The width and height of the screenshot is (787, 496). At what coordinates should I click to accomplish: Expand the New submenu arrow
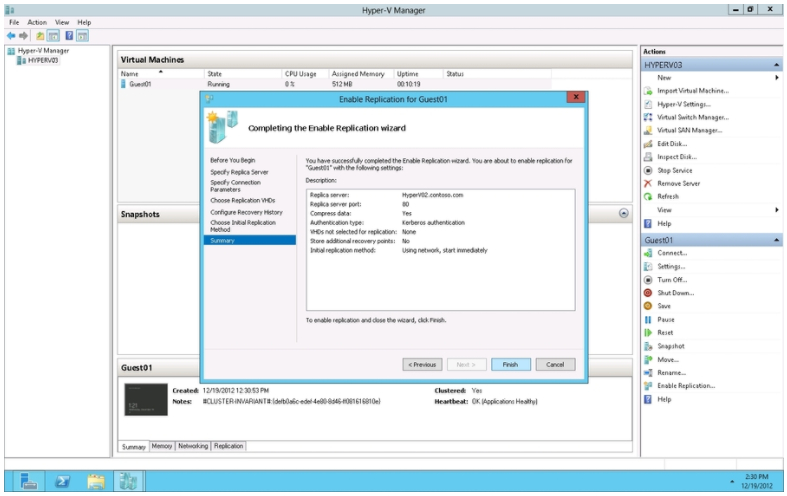point(776,78)
